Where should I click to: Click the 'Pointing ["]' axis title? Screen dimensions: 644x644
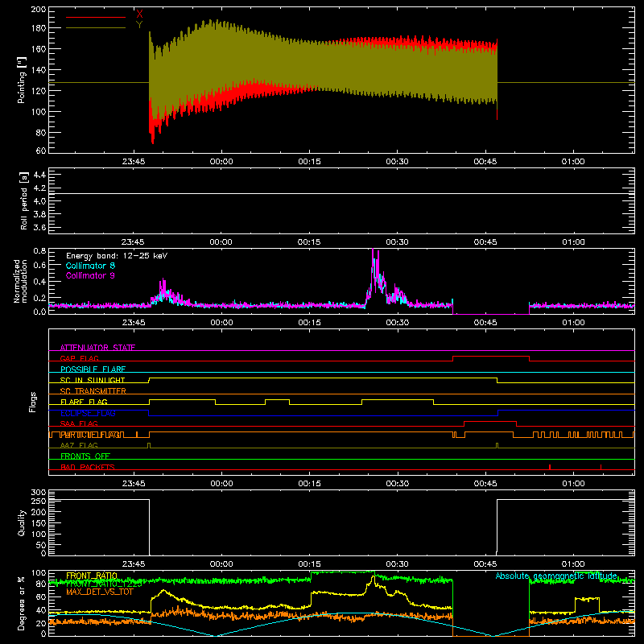click(22, 80)
